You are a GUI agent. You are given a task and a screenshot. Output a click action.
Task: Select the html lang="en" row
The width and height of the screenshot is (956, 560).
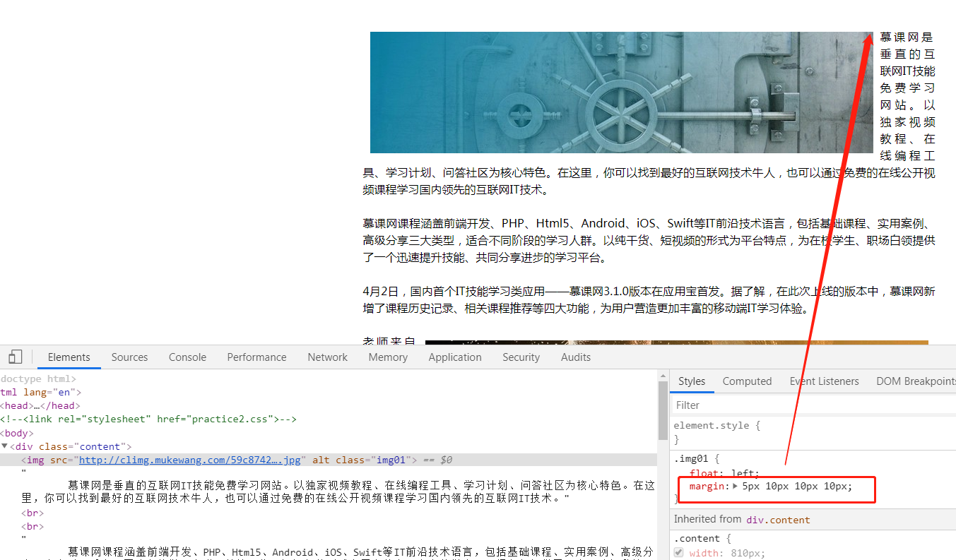point(329,393)
